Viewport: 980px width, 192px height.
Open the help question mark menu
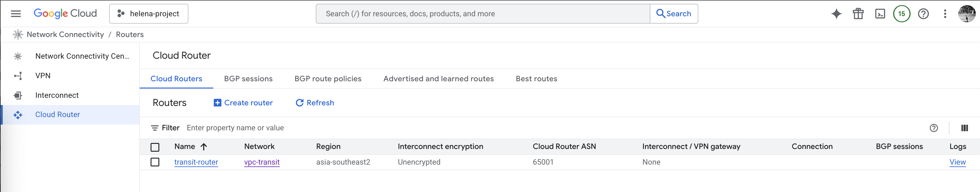(923, 14)
